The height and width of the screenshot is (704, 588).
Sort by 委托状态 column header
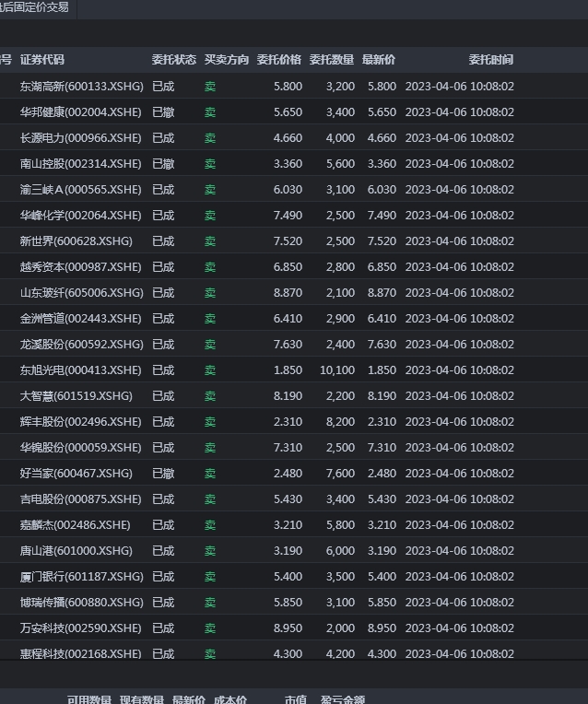[174, 60]
